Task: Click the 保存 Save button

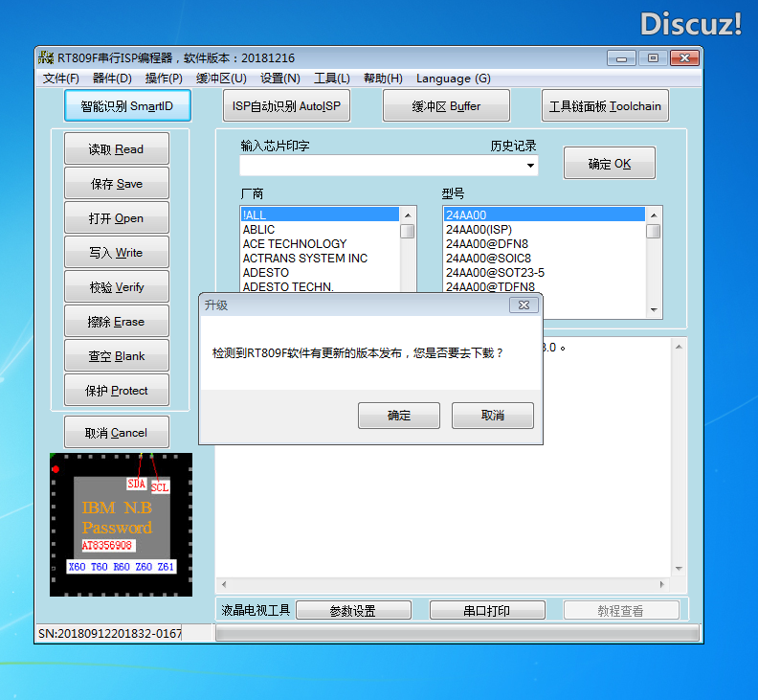Action: 117,183
